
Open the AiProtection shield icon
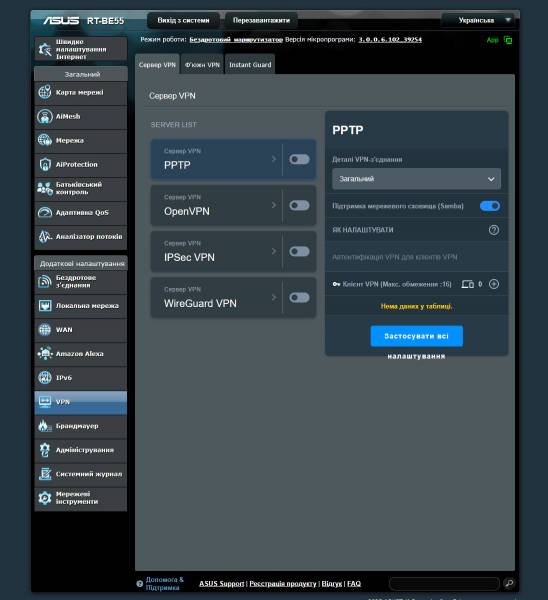coord(45,164)
